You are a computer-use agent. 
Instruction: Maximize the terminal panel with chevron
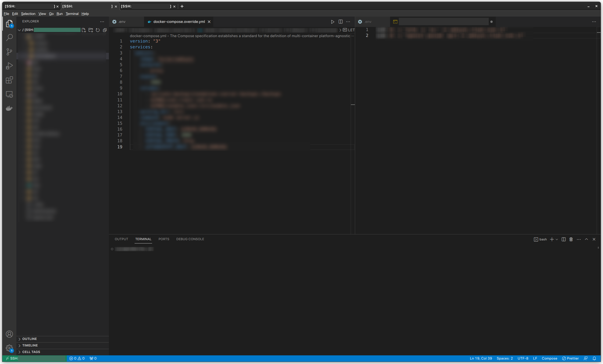(586, 239)
